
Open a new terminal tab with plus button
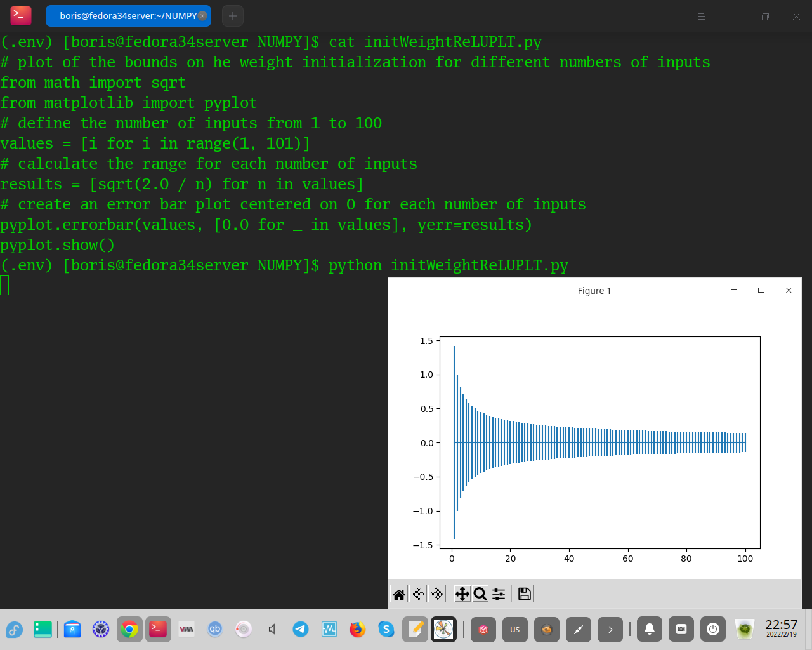(x=233, y=16)
